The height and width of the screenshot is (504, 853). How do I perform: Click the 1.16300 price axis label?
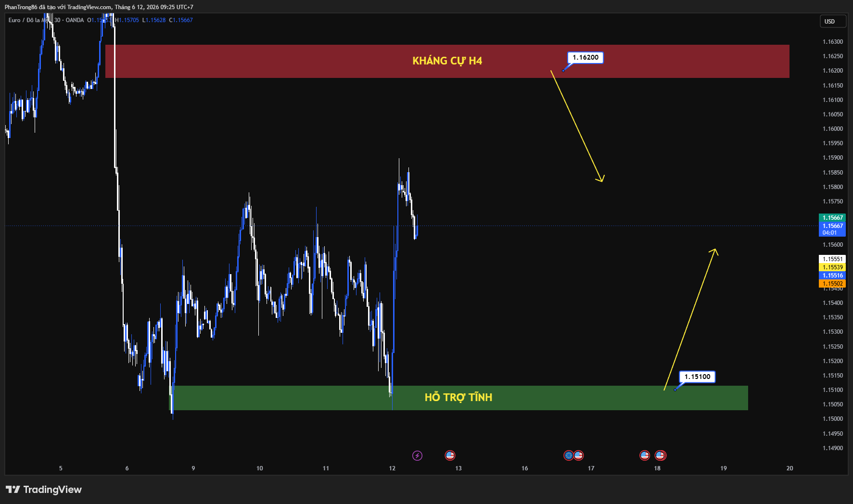click(833, 42)
